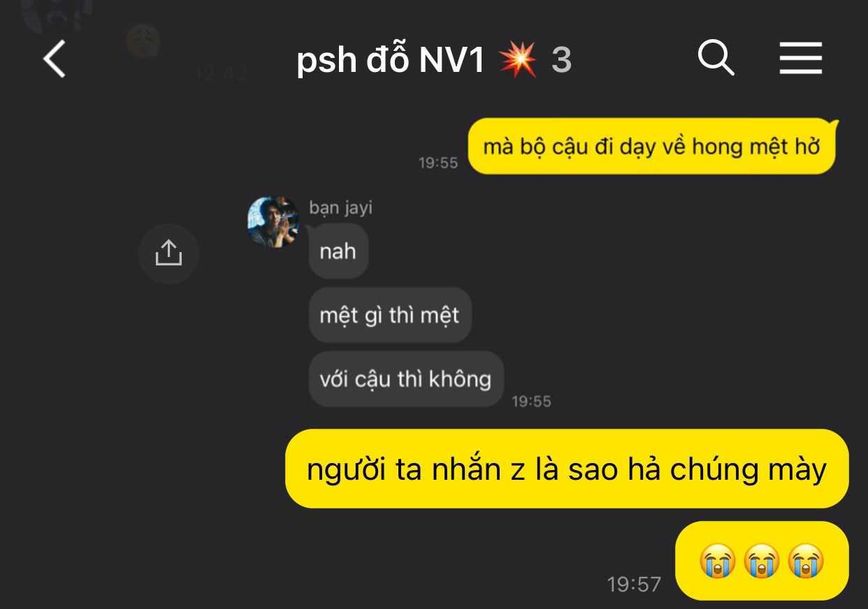Go back using the left arrow

(x=55, y=59)
